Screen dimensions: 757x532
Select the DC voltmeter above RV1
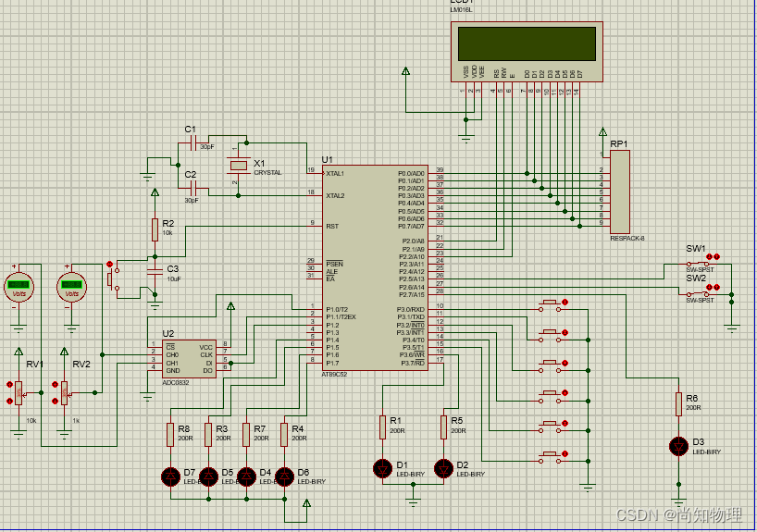[19, 287]
